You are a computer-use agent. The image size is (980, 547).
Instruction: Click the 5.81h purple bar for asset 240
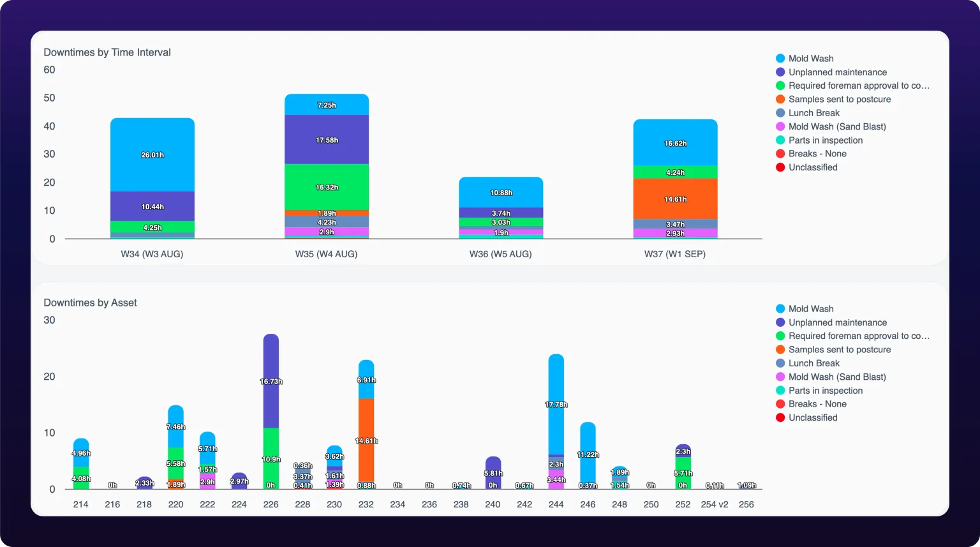(493, 473)
